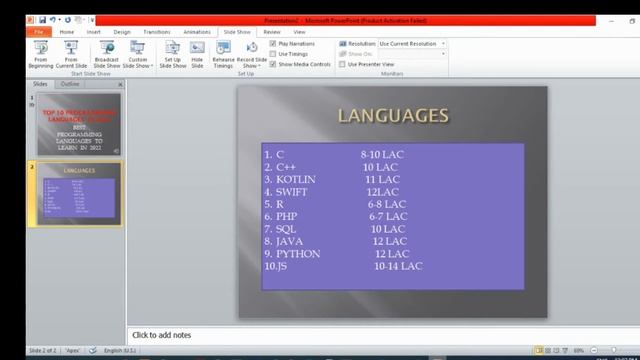Enable the Use Presenter View checkbox
This screenshot has width=640, height=360.
tap(342, 64)
